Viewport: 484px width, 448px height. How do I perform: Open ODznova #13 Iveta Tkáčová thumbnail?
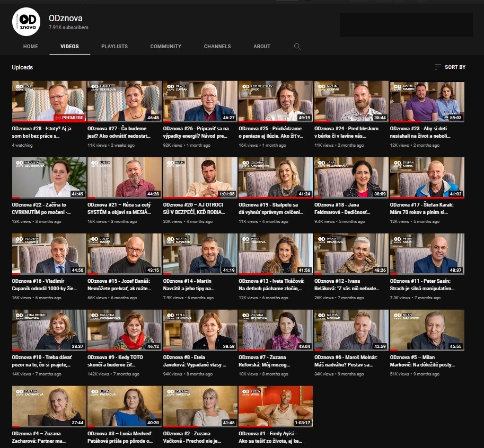coord(276,254)
